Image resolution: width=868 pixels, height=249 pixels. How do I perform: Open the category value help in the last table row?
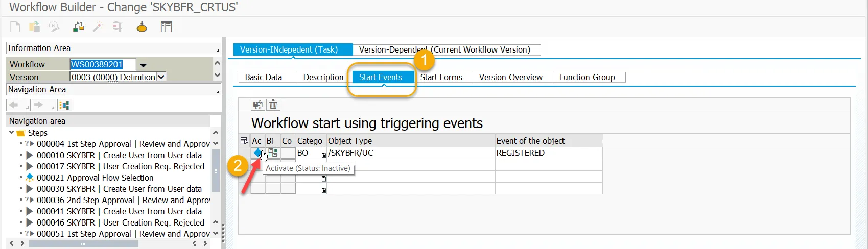coord(324,190)
